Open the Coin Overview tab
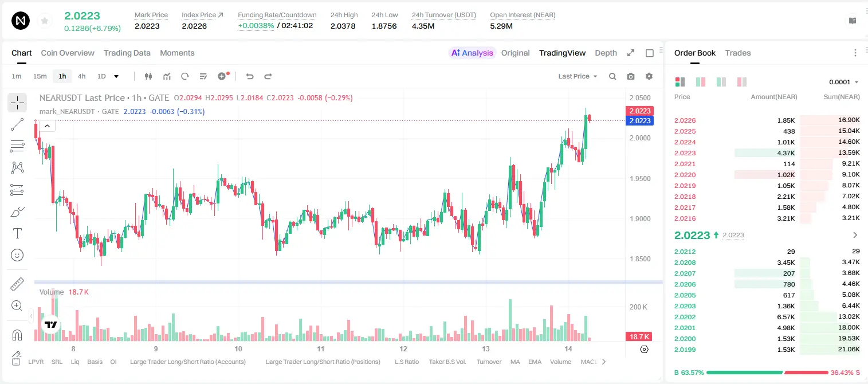This screenshot has width=868, height=384. tap(68, 53)
